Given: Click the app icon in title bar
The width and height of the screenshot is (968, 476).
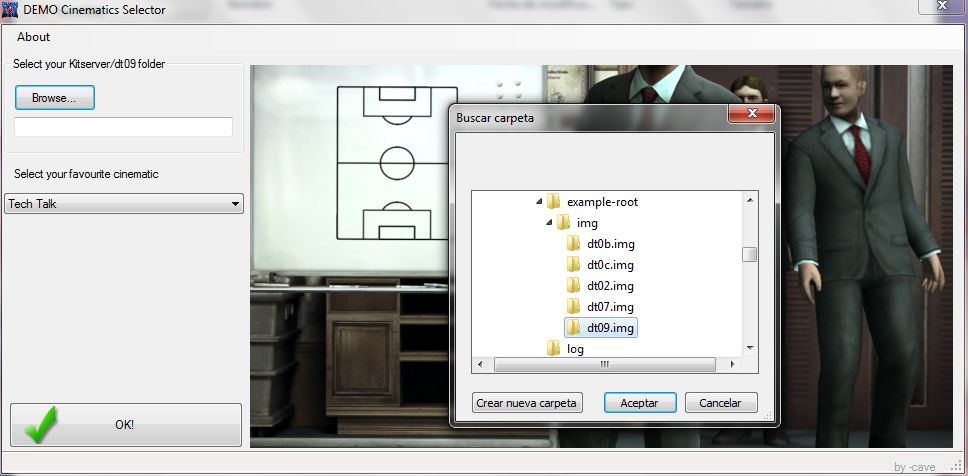Looking at the screenshot, I should 10,10.
